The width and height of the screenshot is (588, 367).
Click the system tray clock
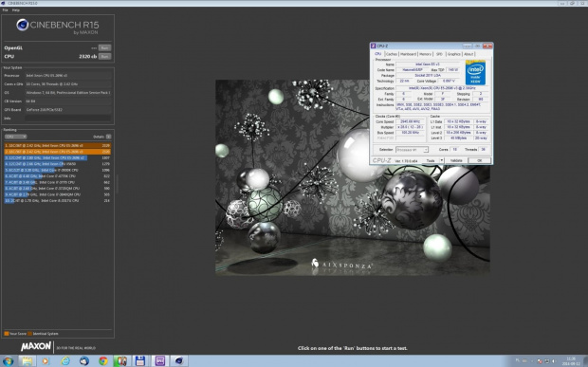[571, 361]
